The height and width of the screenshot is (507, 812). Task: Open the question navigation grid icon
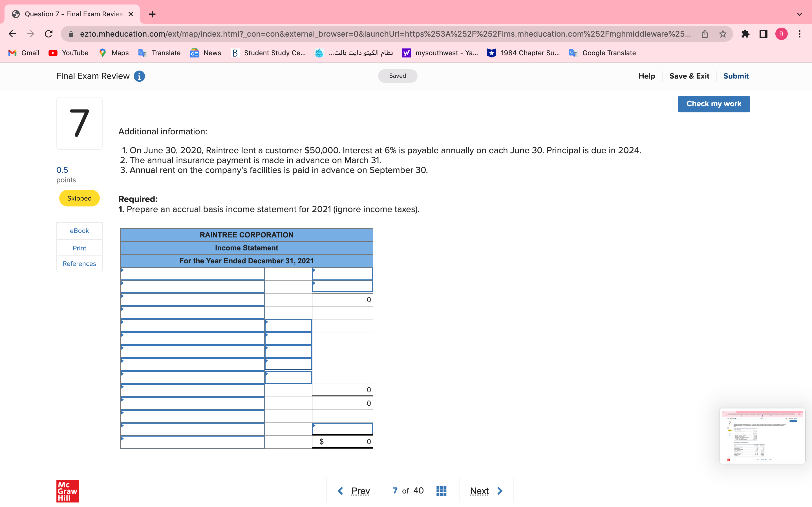[x=441, y=490]
